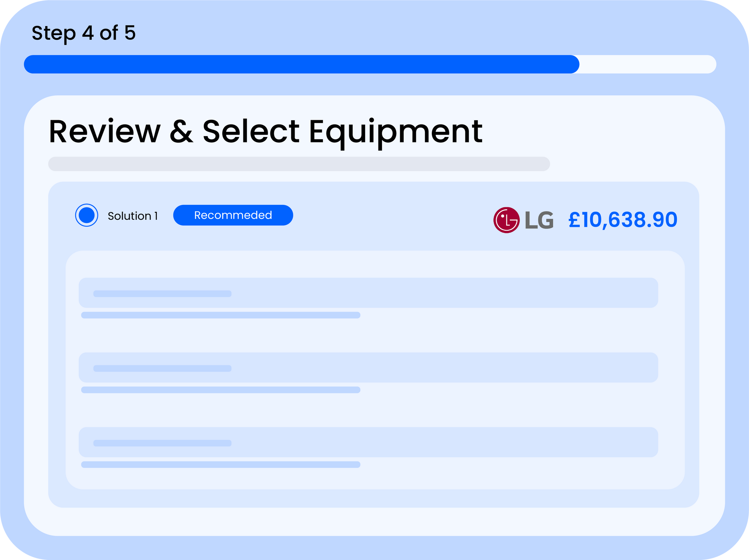Click the £10,638.90 price

pyautogui.click(x=623, y=220)
